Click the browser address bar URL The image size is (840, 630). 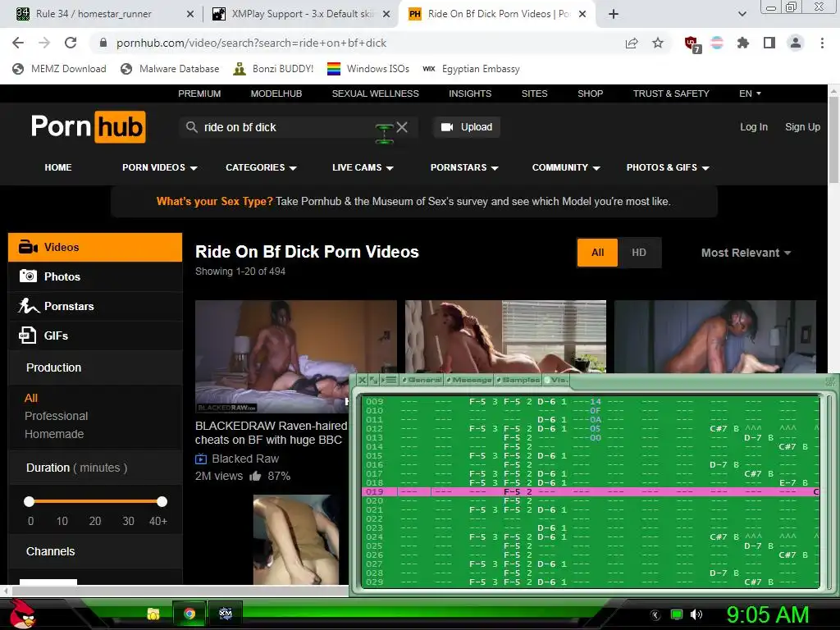[x=251, y=43]
